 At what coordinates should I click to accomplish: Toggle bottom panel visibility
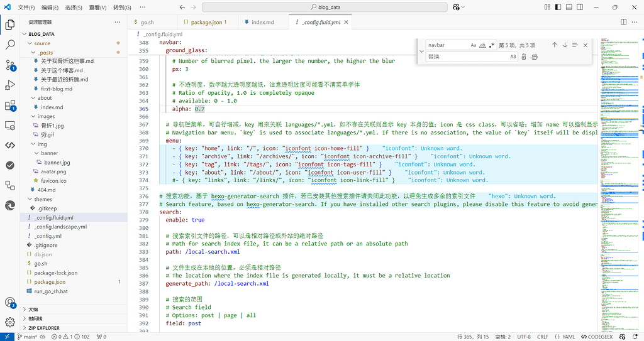click(x=569, y=7)
